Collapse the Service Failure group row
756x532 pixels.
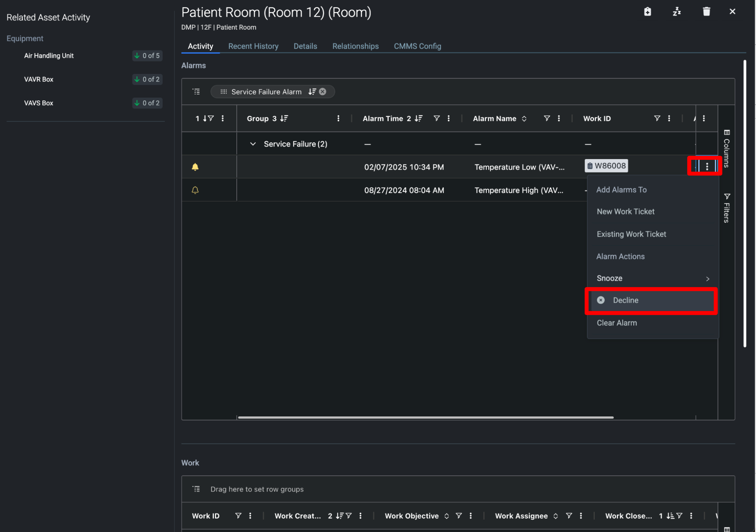(253, 144)
